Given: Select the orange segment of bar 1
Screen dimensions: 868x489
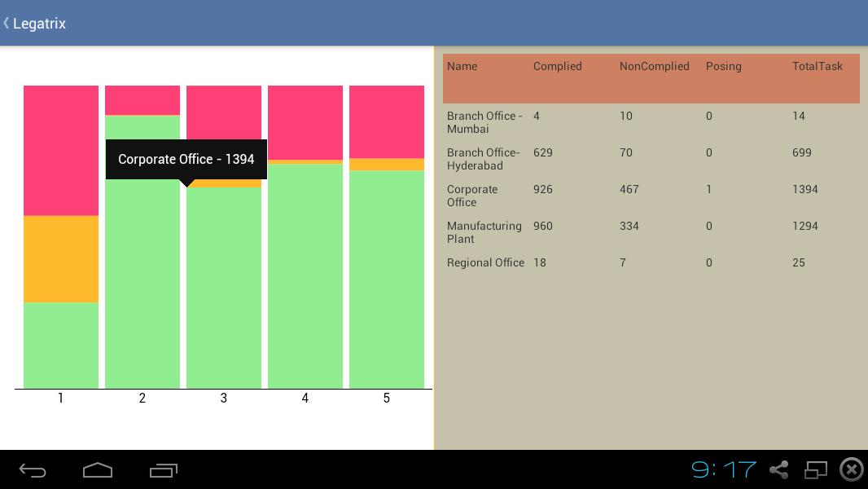Looking at the screenshot, I should (61, 259).
